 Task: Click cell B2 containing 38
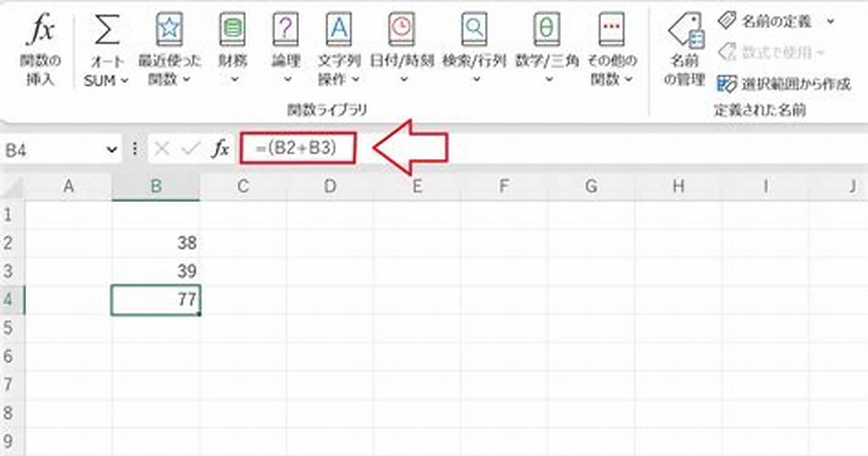156,243
